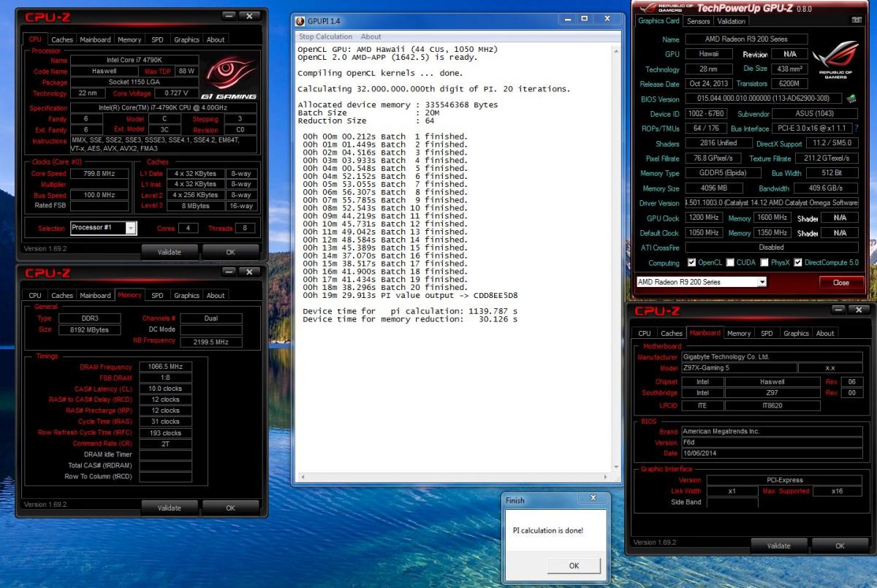Open SPD tab in the CPU-Z motherboard window
877x588 pixels.
pyautogui.click(x=767, y=333)
